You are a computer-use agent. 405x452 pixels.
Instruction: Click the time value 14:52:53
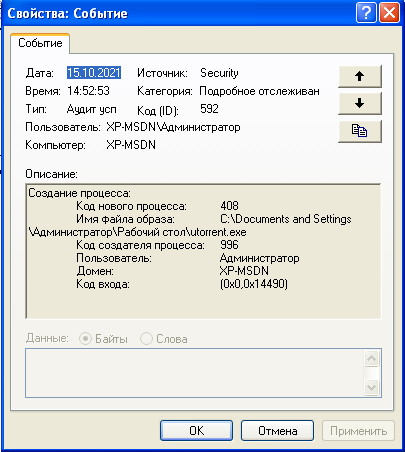(88, 91)
